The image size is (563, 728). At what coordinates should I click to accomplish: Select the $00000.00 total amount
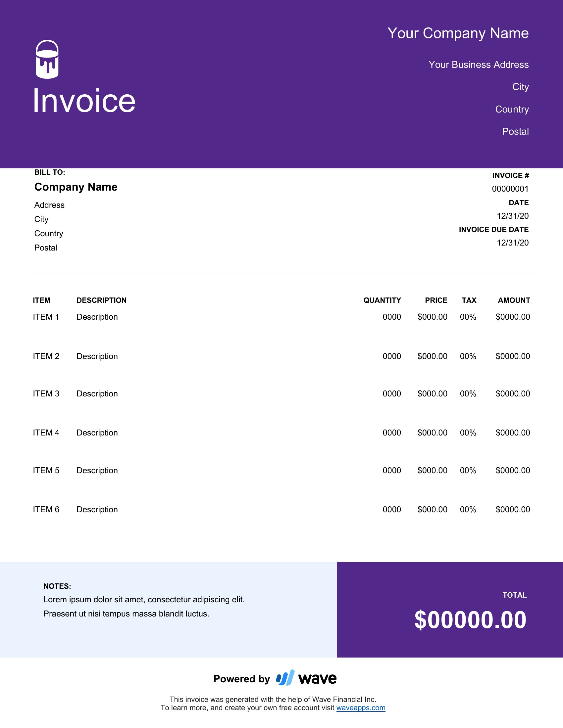(x=470, y=620)
